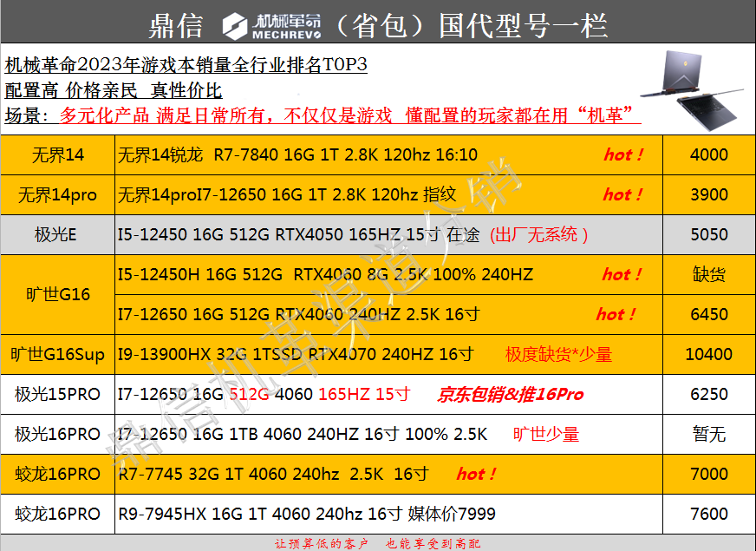
Task: Click the 鼎信 text in header
Action: 177,25
